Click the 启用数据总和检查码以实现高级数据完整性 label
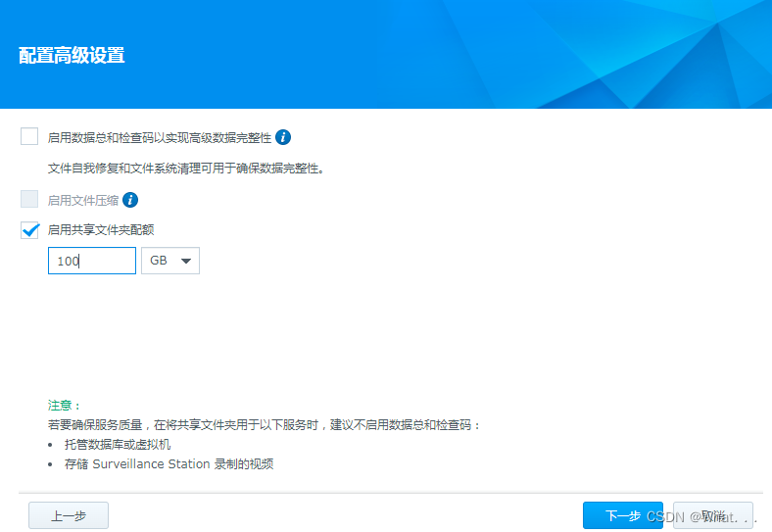This screenshot has height=532, width=772. [x=160, y=138]
